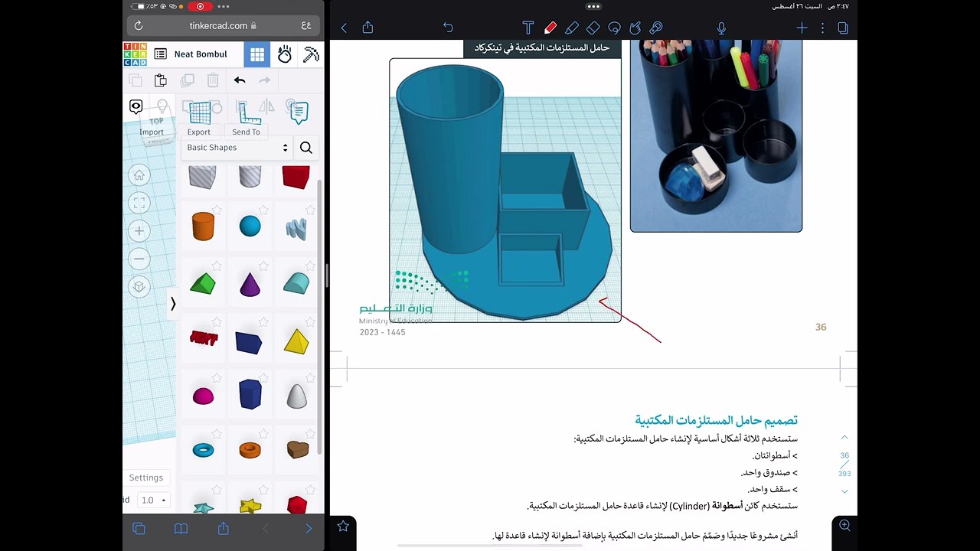Click the Delete trash icon
The height and width of the screenshot is (551, 980).
(213, 80)
